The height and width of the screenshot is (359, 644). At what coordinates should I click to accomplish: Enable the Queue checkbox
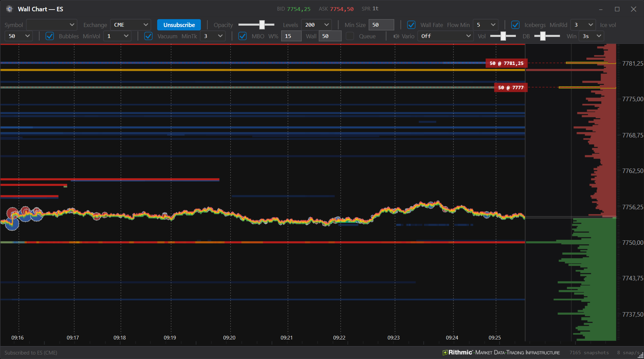(350, 36)
